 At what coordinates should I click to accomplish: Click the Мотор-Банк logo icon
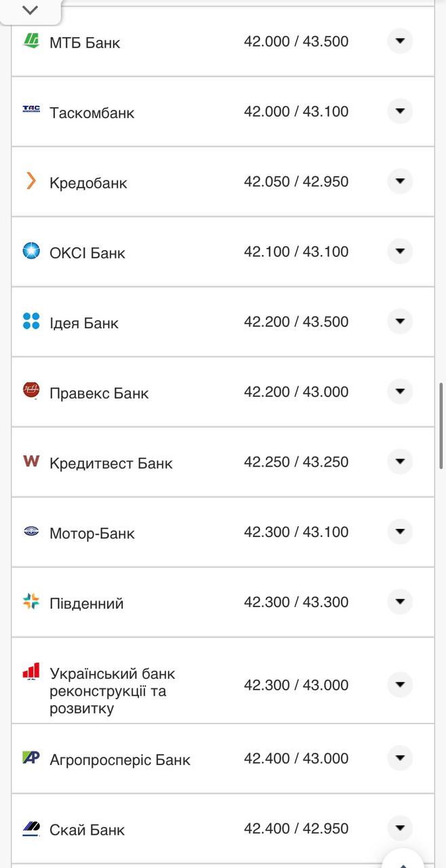point(31,531)
